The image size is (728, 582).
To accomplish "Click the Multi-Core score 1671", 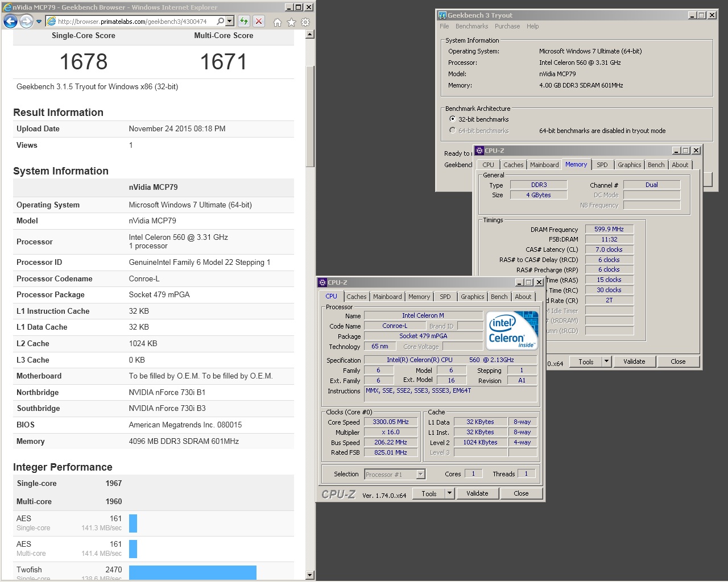I will click(x=224, y=61).
